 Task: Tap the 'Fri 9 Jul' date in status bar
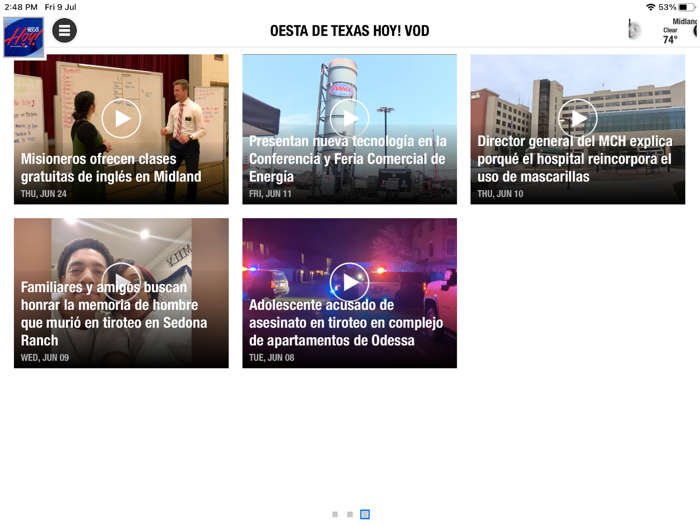(x=60, y=7)
